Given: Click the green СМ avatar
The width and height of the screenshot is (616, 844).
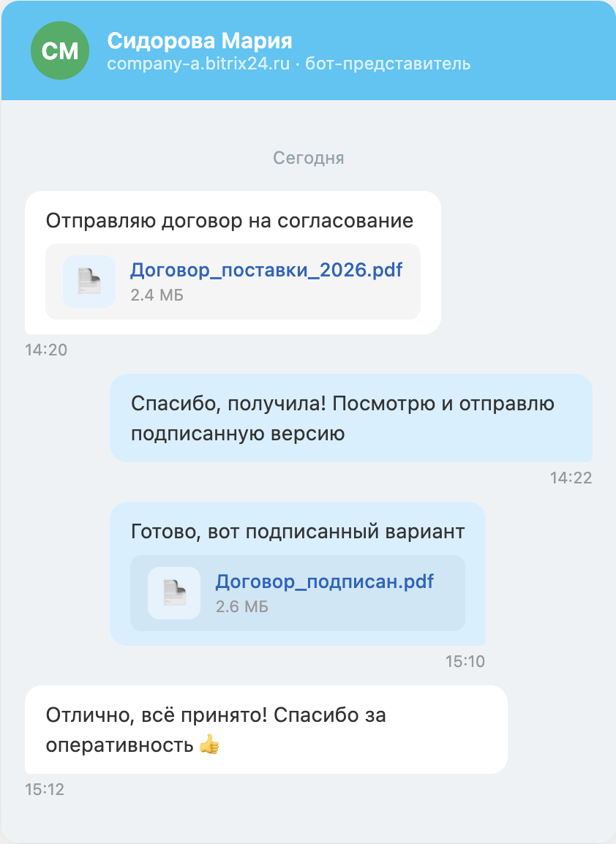Looking at the screenshot, I should coord(60,50).
